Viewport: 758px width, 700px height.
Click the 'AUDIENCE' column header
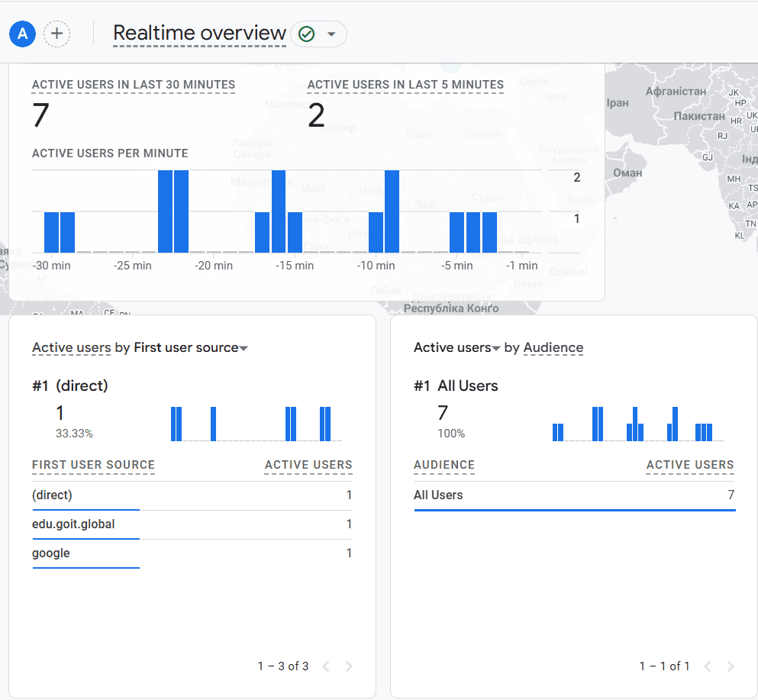click(x=444, y=465)
